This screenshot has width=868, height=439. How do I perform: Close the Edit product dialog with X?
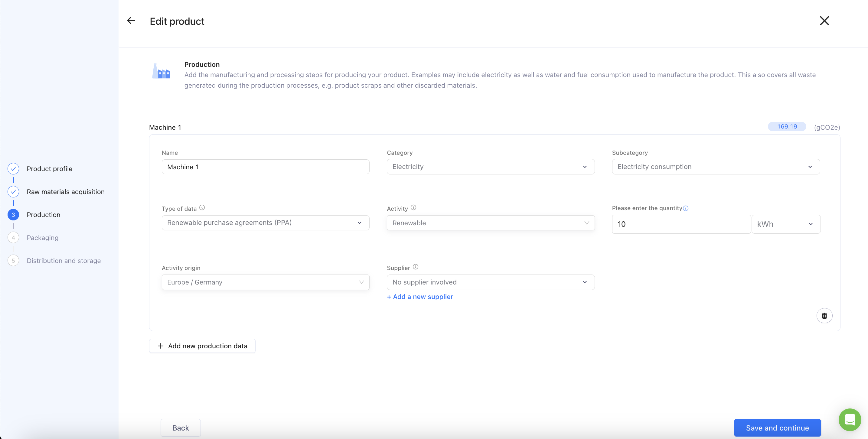[824, 21]
